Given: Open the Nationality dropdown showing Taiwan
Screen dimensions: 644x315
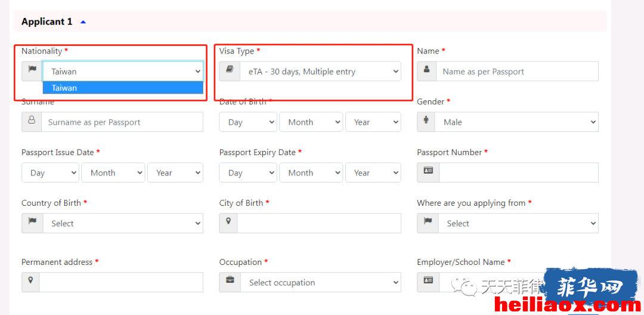Looking at the screenshot, I should tap(123, 72).
